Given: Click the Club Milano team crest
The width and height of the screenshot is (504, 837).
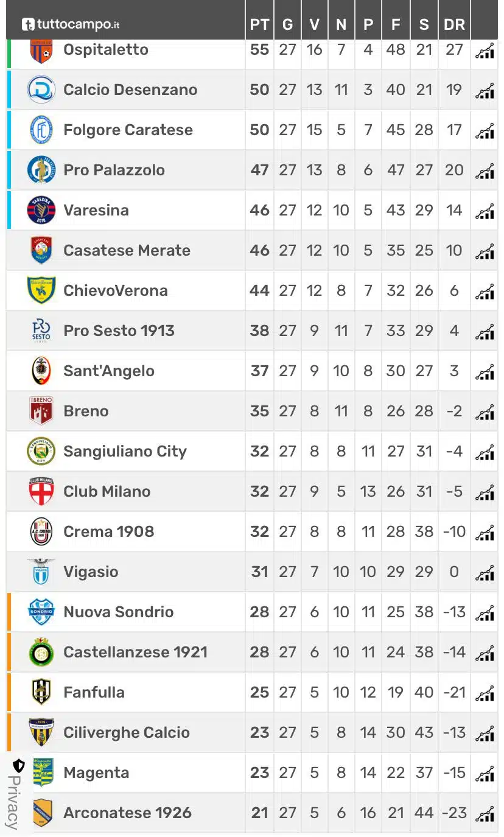Looking at the screenshot, I should click(41, 491).
